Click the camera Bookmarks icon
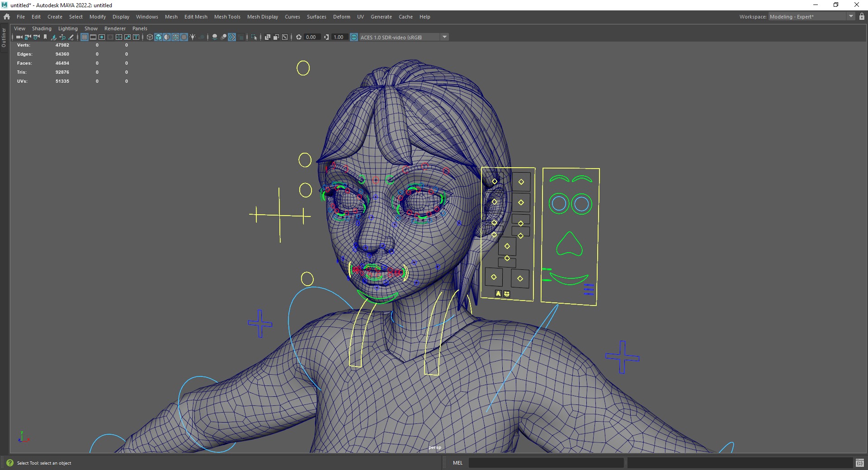 pos(45,37)
